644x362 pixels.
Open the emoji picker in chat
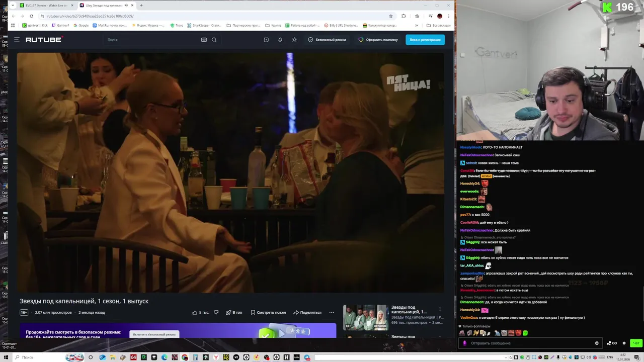coord(597,343)
